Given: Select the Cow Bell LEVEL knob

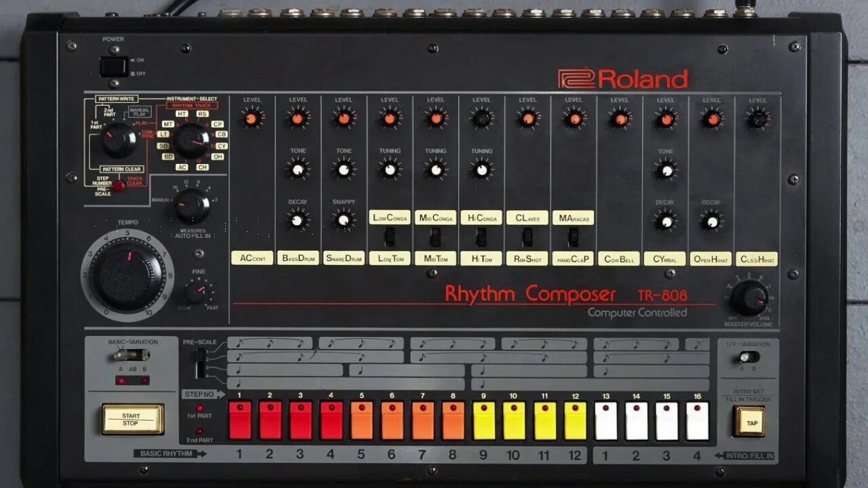Looking at the screenshot, I should (x=620, y=119).
